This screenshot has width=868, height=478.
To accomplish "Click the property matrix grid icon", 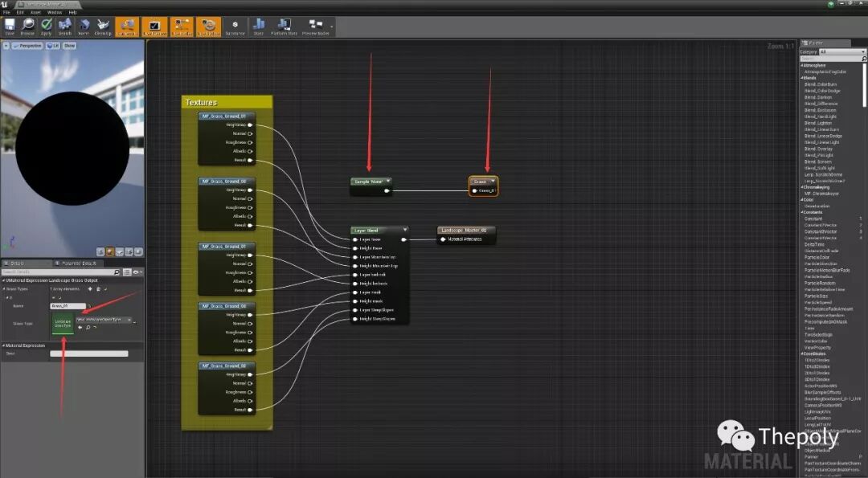I will 127,272.
